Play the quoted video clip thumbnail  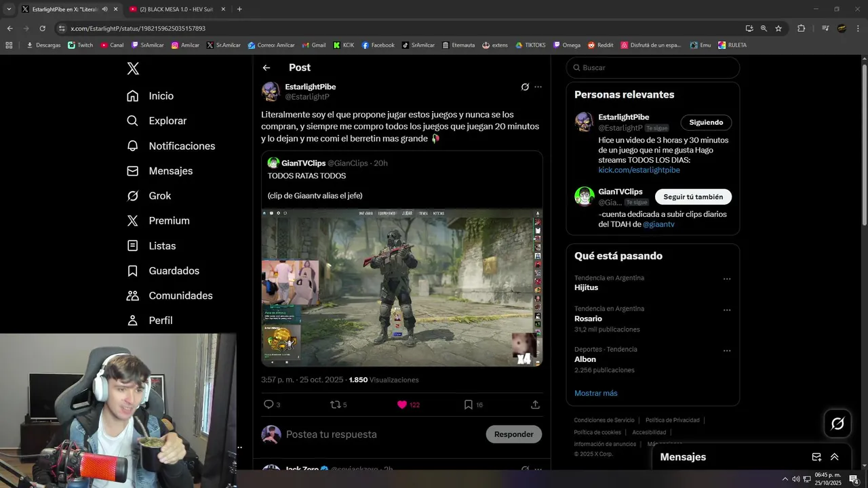coord(402,287)
